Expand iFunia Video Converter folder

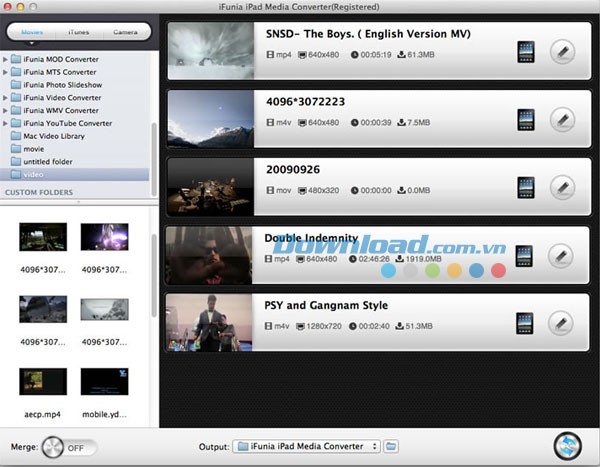pyautogui.click(x=5, y=98)
